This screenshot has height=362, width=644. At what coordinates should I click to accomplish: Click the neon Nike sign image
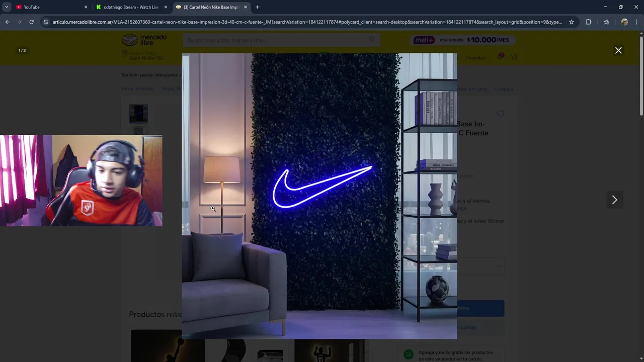(x=319, y=196)
